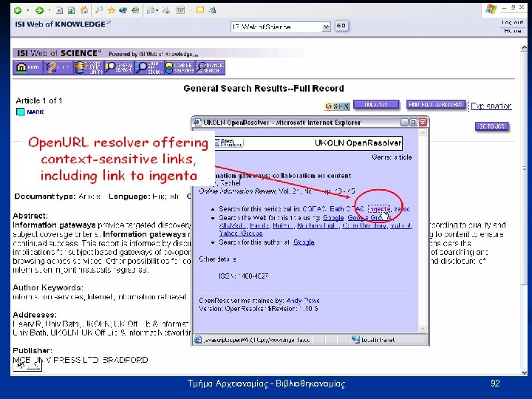Click Find Related Records button
This screenshot has width=532, height=399.
point(436,104)
